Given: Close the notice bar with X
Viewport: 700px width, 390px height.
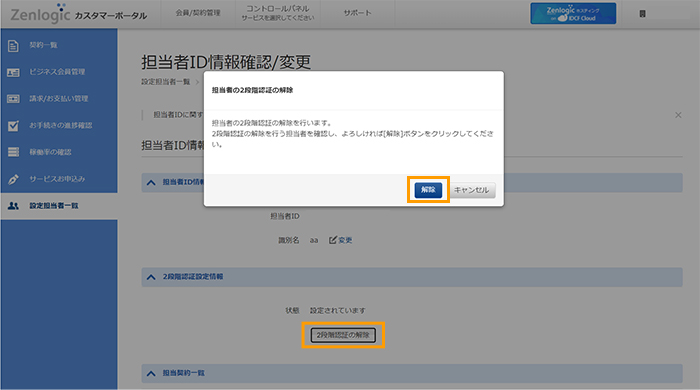Looking at the screenshot, I should pyautogui.click(x=678, y=115).
